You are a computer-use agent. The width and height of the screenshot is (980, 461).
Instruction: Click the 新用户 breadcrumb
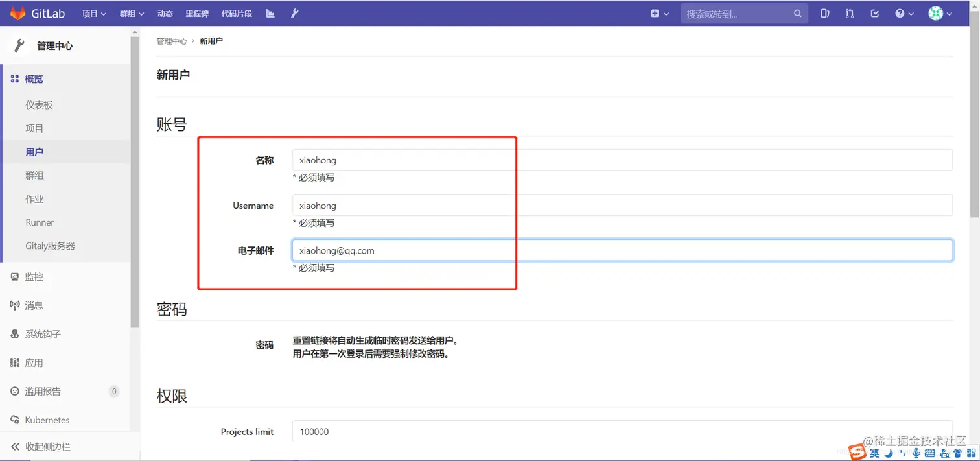[x=211, y=41]
